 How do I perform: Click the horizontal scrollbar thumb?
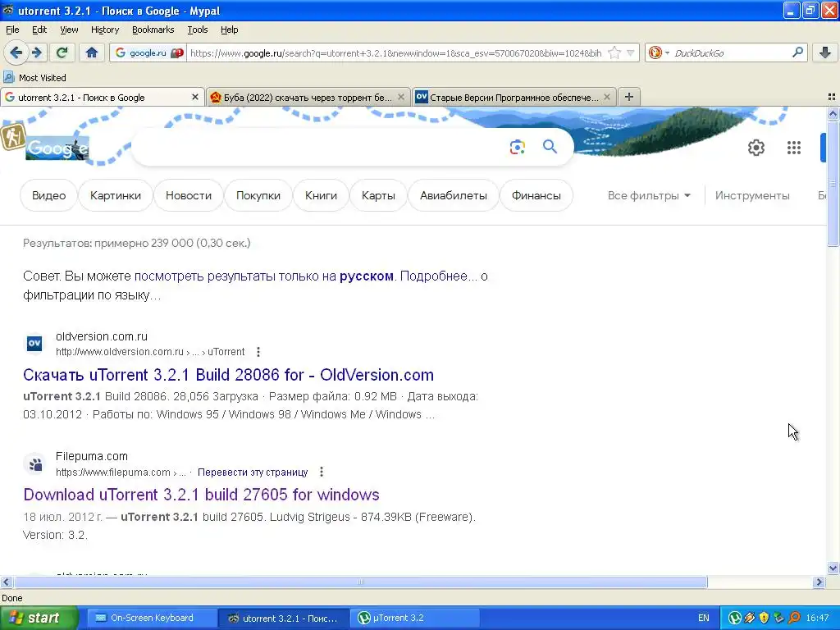pyautogui.click(x=361, y=582)
